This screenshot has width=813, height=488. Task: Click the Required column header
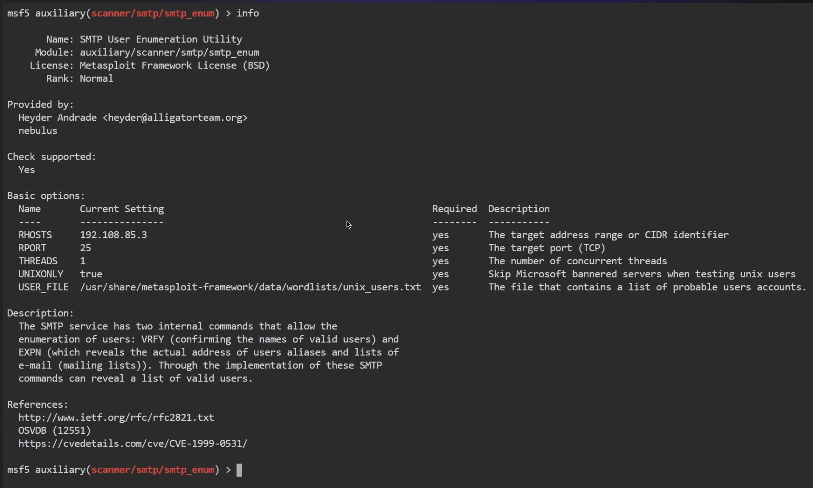[x=454, y=209]
